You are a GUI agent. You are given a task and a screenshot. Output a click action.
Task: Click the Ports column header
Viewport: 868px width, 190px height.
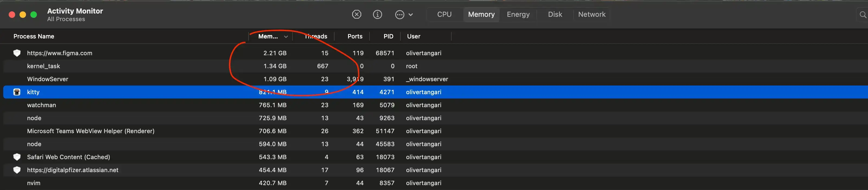(355, 36)
